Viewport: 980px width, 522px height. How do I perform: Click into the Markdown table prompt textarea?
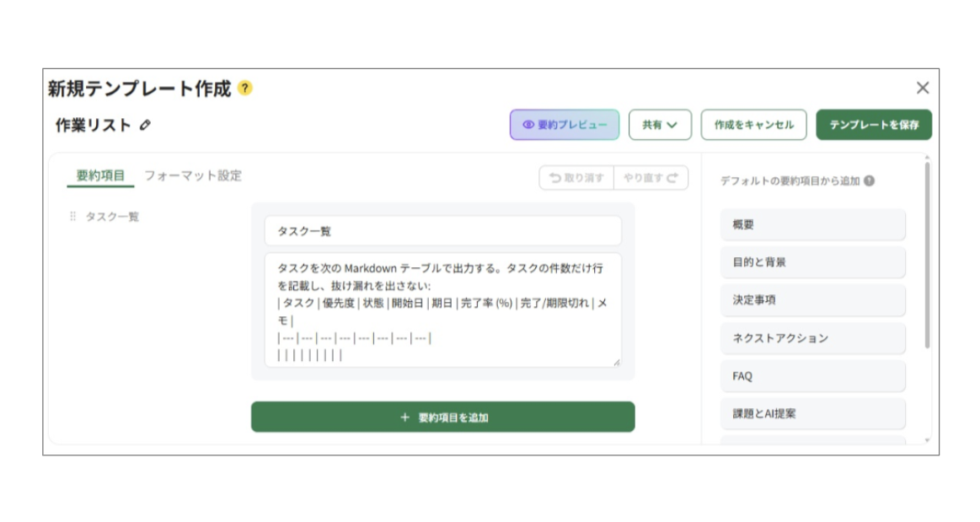[x=442, y=309]
